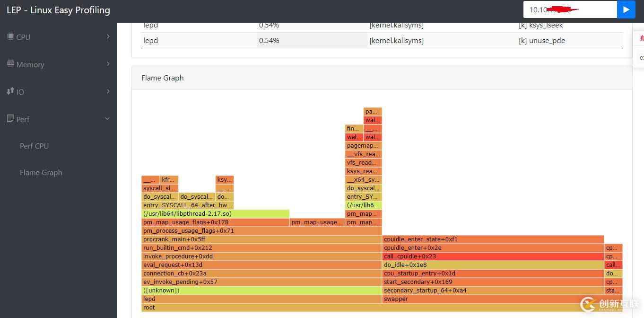This screenshot has height=318, width=644.
Task: Click the Memory icon in sidebar
Action: coord(10,64)
